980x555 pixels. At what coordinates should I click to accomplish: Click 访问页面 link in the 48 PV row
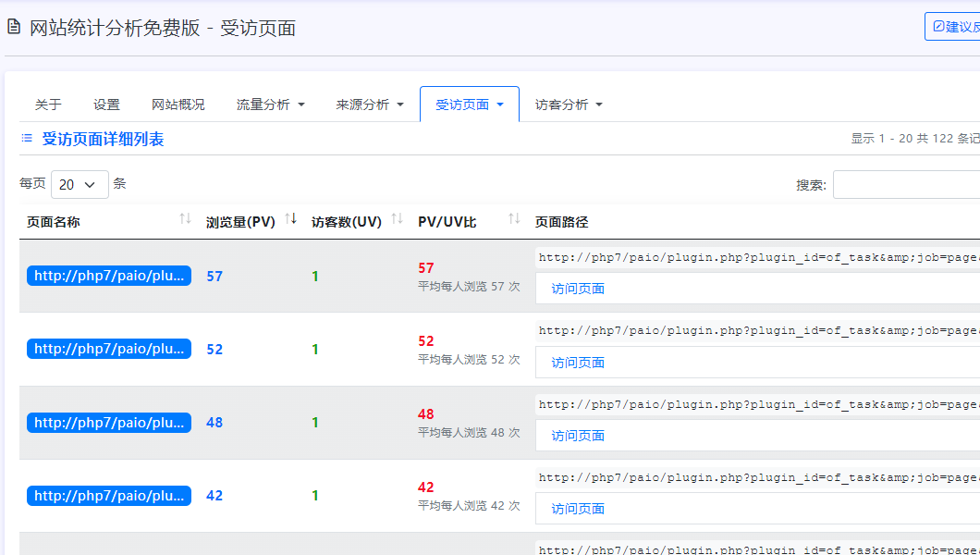pyautogui.click(x=578, y=436)
